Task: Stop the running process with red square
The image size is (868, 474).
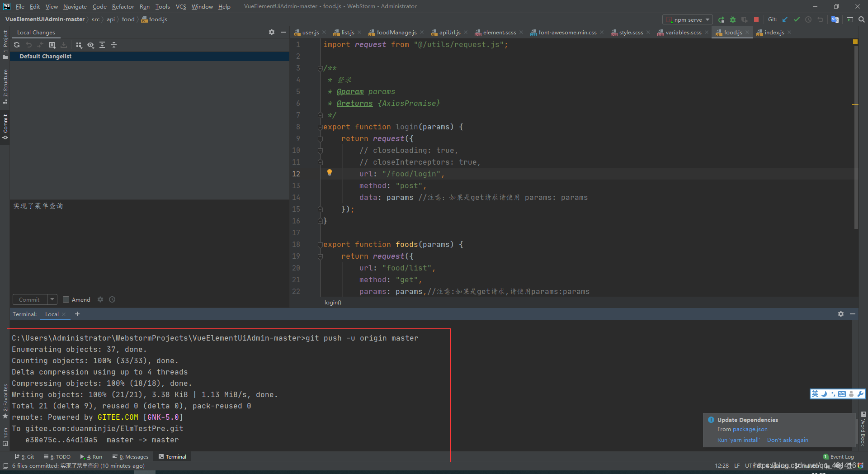Action: tap(756, 19)
